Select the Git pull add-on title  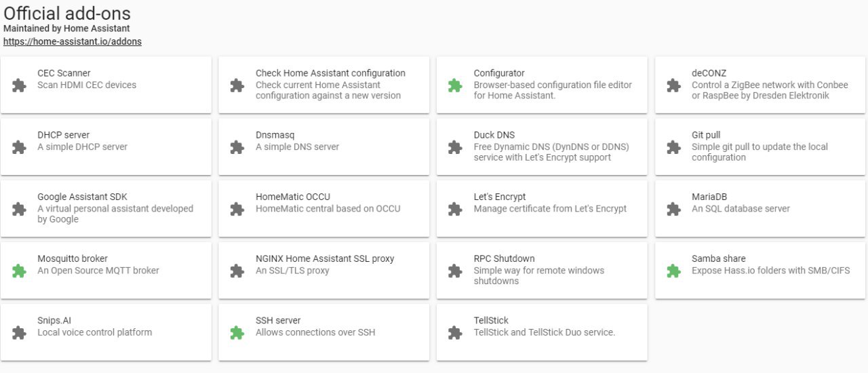point(707,135)
